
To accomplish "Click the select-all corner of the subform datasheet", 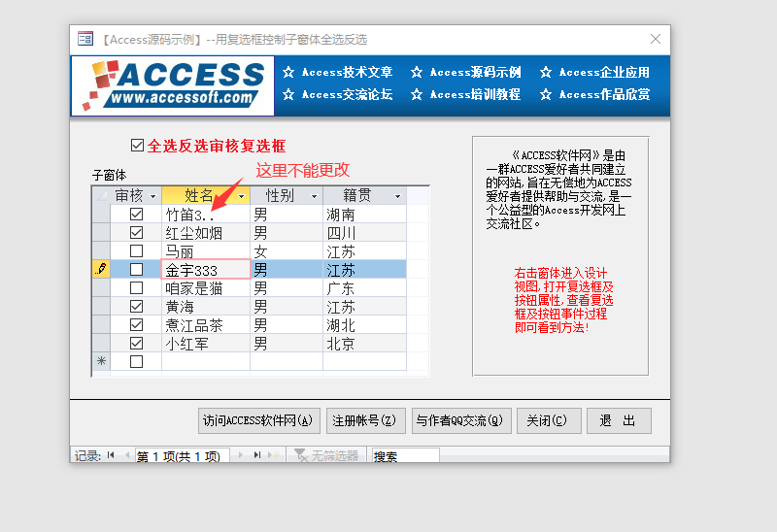I will pos(101,196).
